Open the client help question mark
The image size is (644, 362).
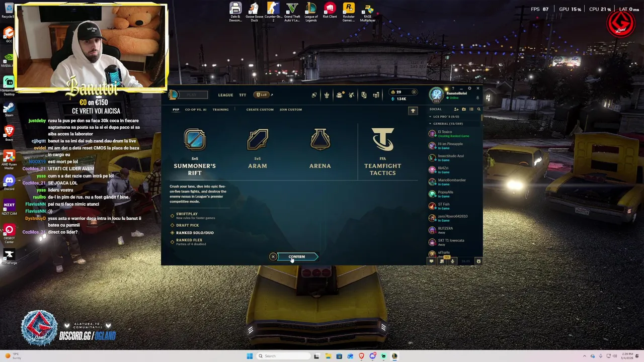(453, 88)
